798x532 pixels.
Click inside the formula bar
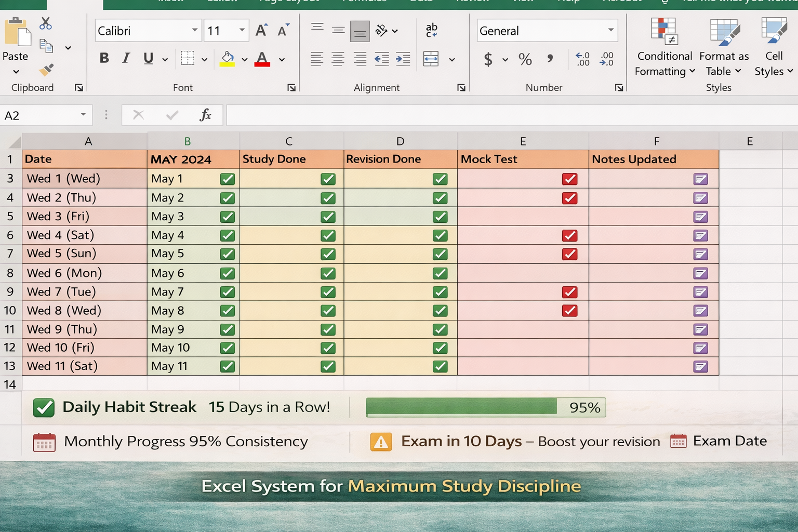(x=512, y=115)
